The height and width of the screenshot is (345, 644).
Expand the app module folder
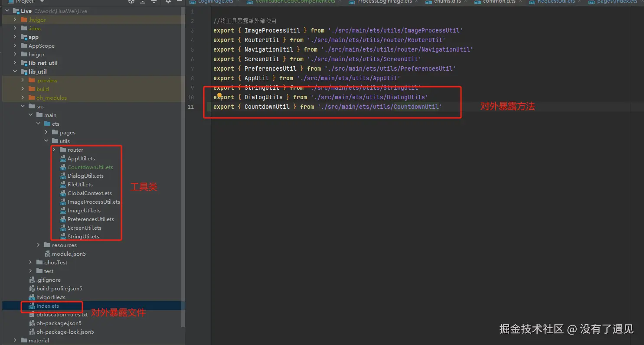[x=15, y=37]
